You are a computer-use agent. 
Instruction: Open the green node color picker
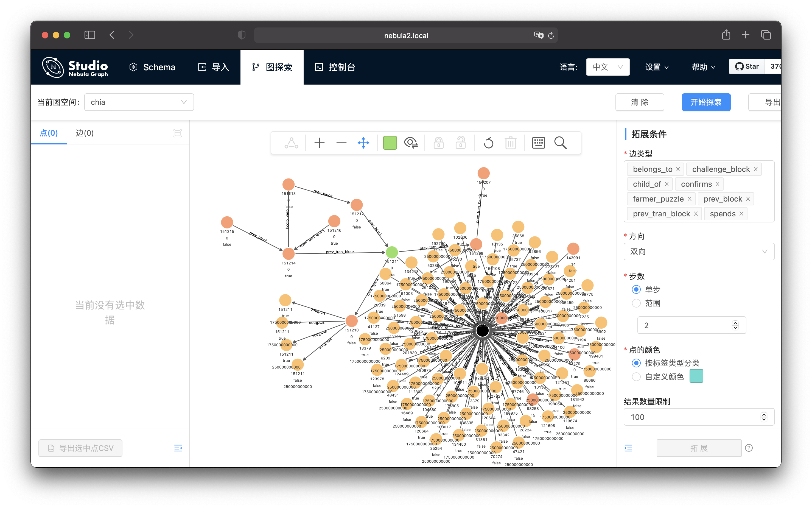[x=390, y=143]
